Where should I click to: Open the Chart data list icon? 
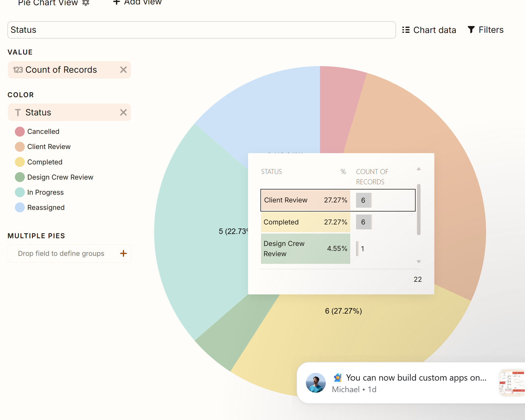(406, 30)
